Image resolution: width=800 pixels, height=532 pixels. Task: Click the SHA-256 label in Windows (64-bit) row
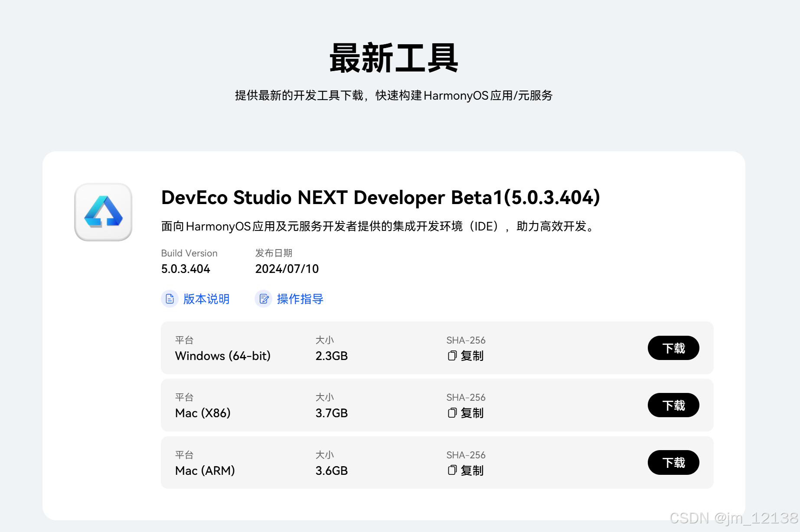tap(466, 340)
